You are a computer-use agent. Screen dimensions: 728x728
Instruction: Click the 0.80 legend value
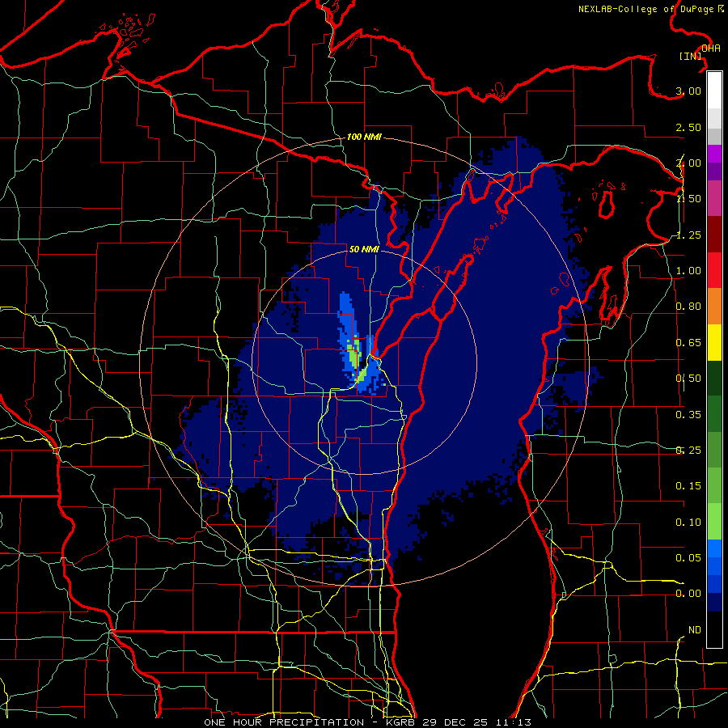(688, 307)
